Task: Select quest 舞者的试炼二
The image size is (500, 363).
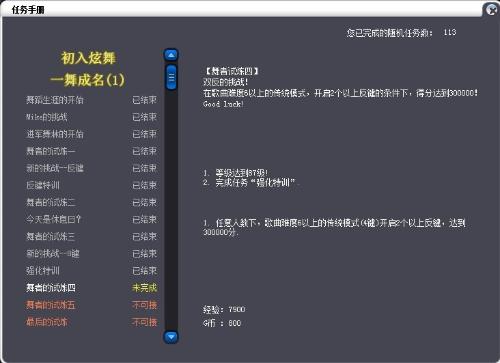Action: 51,202
